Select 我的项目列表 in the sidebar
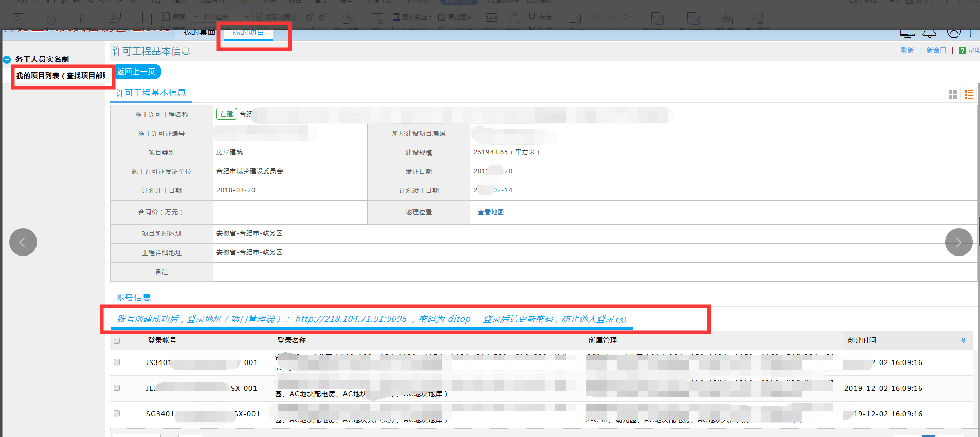The width and height of the screenshot is (980, 437). (61, 76)
